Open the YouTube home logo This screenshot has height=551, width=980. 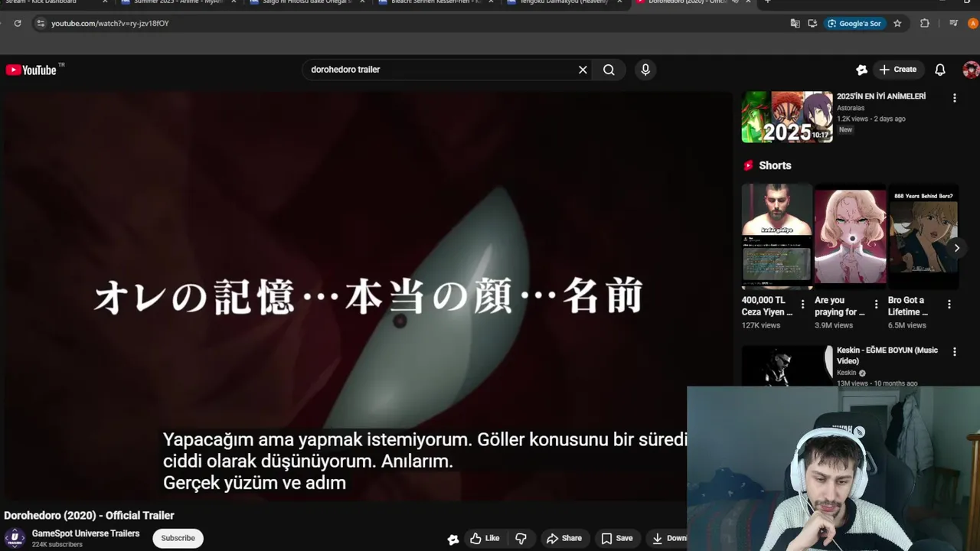click(31, 70)
